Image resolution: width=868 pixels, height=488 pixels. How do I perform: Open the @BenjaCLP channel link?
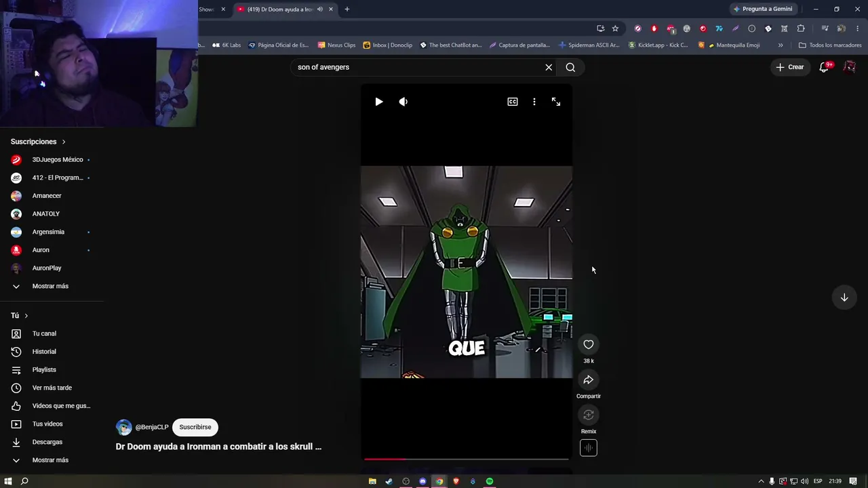152,427
